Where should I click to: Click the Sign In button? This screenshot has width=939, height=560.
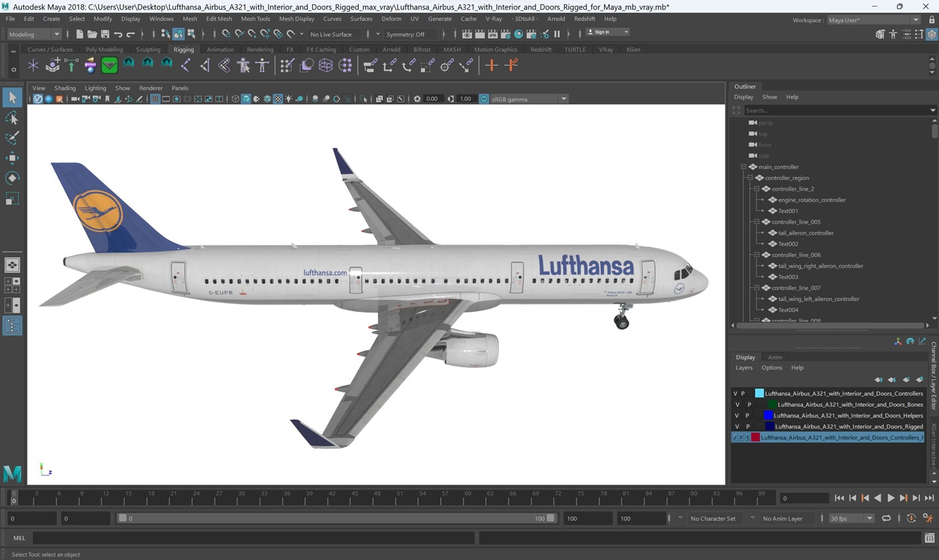607,32
